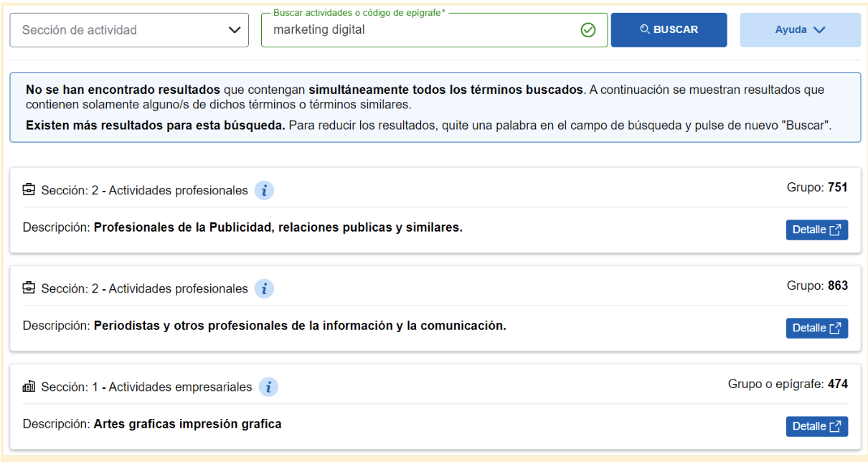Click 'No se han encontrado resultados' message
The image size is (868, 462).
[123, 90]
